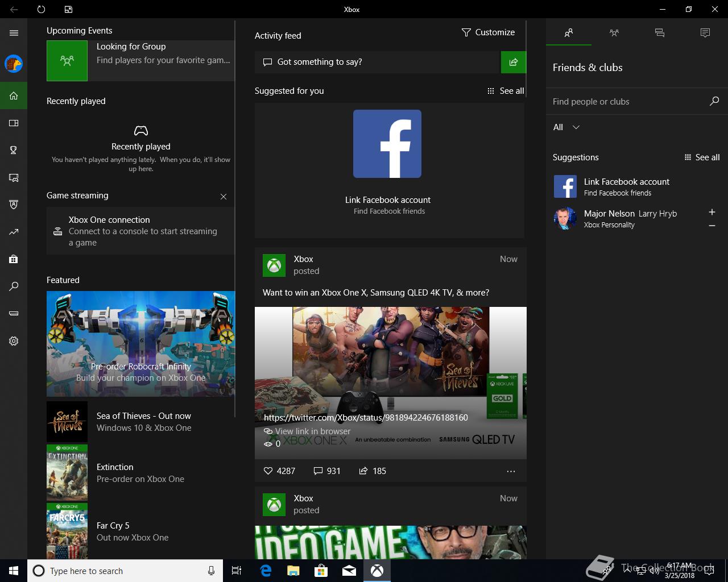Open Far Cry 5 featured item

pyautogui.click(x=140, y=531)
